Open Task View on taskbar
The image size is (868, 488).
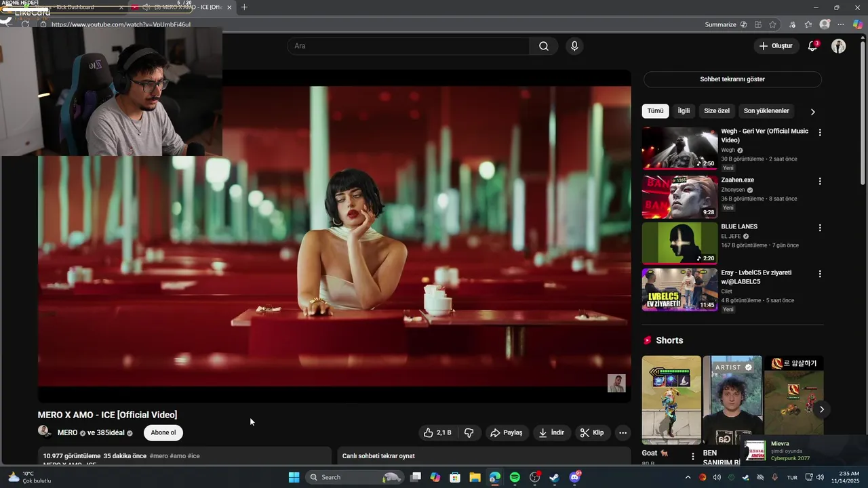(416, 477)
